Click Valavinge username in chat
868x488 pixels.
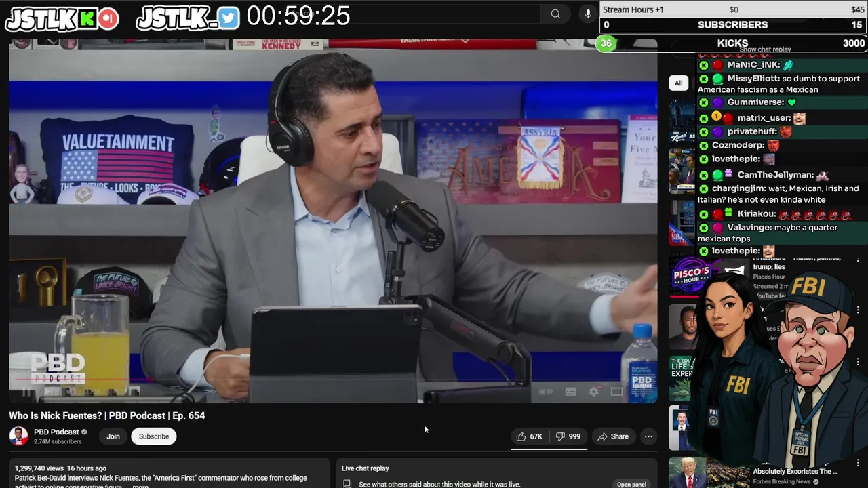pyautogui.click(x=749, y=228)
